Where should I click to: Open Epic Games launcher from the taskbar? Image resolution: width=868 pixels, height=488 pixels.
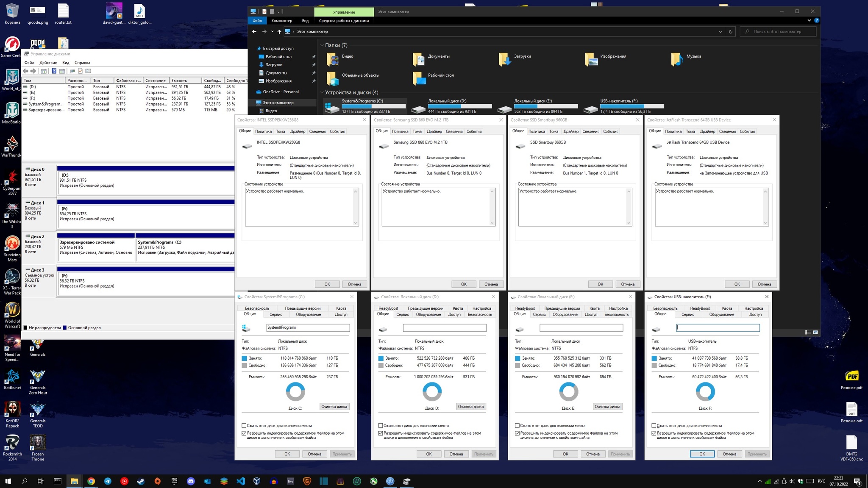pos(174,481)
